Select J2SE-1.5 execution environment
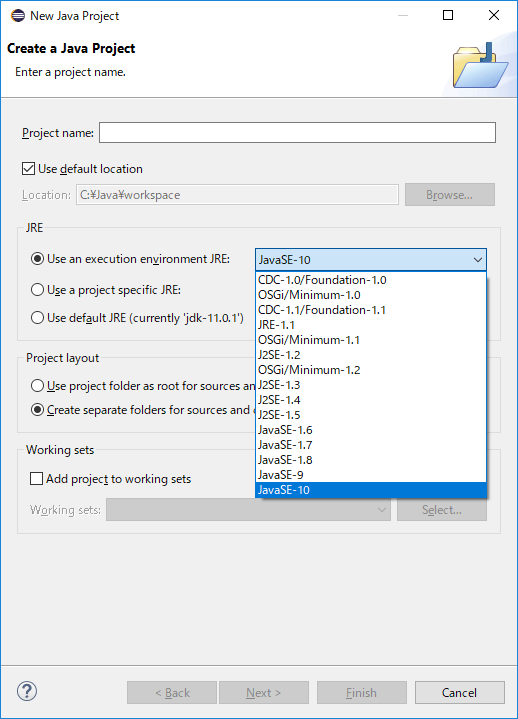 point(370,415)
